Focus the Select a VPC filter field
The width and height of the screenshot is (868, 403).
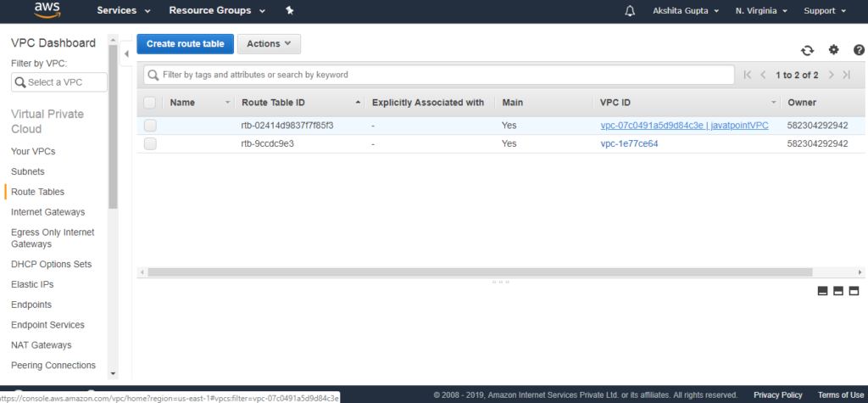click(59, 82)
